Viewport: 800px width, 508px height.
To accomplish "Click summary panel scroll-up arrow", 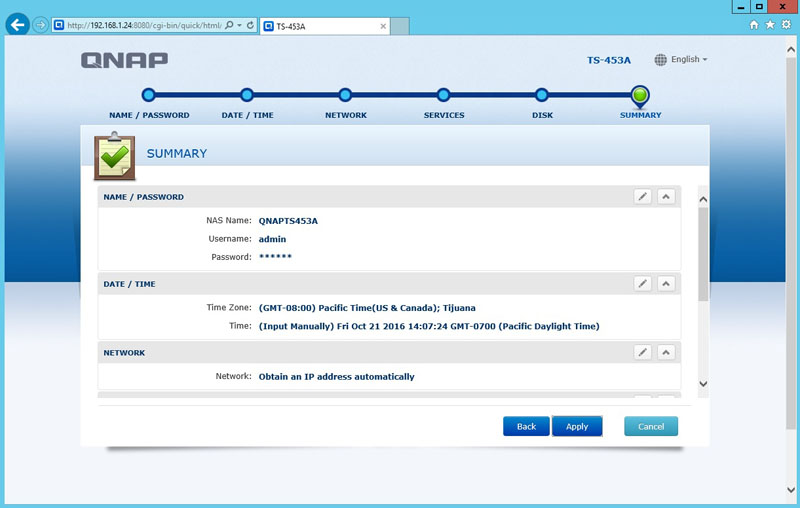I will [x=703, y=199].
